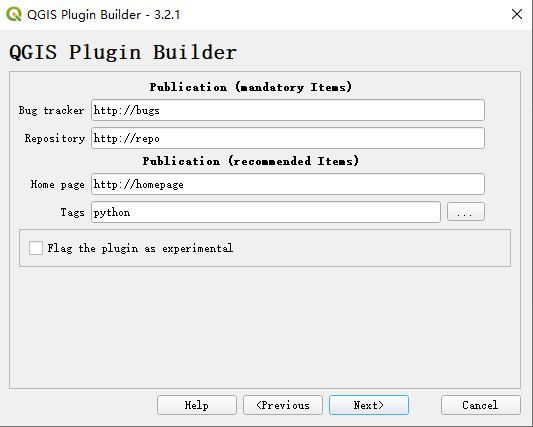Click the 'Home page' field label

(57, 185)
